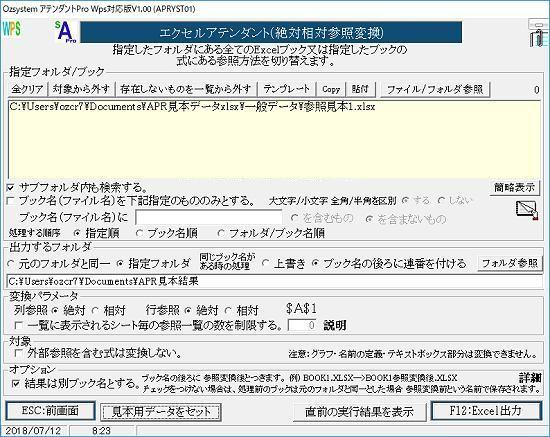Click the reference count limit number field
Viewport: 550px width, 437px height.
point(302,325)
